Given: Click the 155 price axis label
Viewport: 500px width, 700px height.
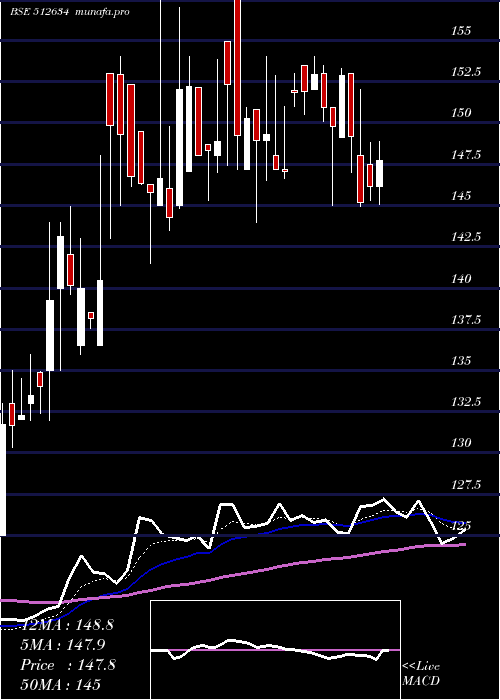Looking at the screenshot, I should click(461, 31).
